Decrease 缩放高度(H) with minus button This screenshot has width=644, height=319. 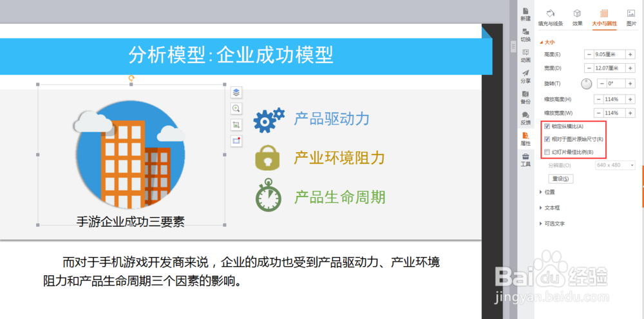coord(598,99)
